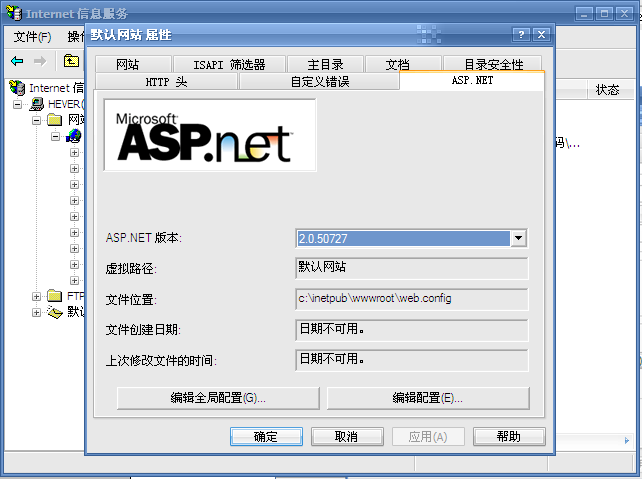Viewport: 642px width, 479px height.
Task: Switch to the 文档 tab
Action: [403, 64]
